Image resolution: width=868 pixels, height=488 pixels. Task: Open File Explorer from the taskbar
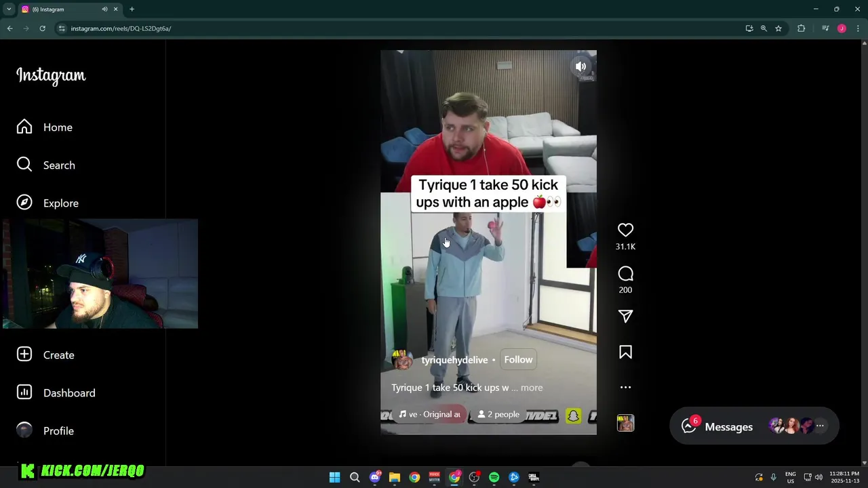tap(395, 477)
